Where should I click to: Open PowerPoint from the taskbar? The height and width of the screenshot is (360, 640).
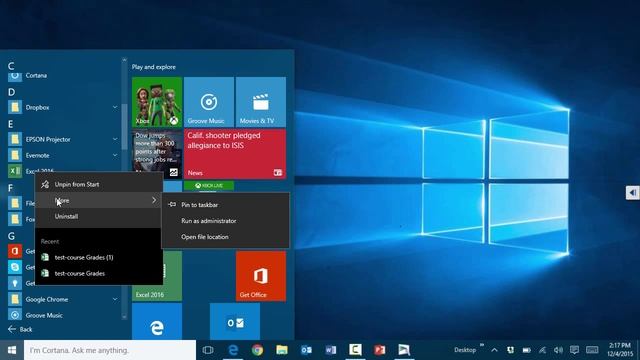(x=380, y=350)
